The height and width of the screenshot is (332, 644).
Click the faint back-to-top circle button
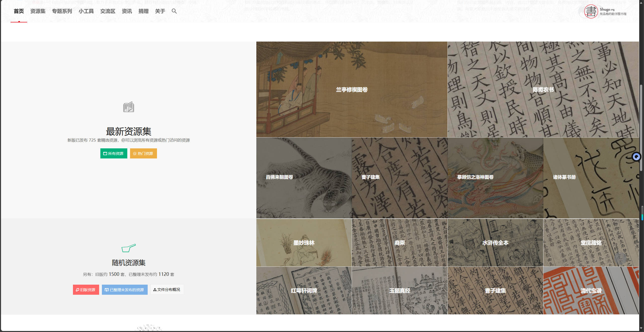(620, 258)
